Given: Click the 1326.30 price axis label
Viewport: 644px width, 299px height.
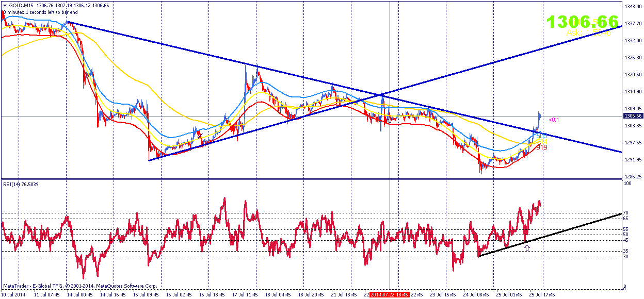Looking at the screenshot, I should (x=632, y=58).
